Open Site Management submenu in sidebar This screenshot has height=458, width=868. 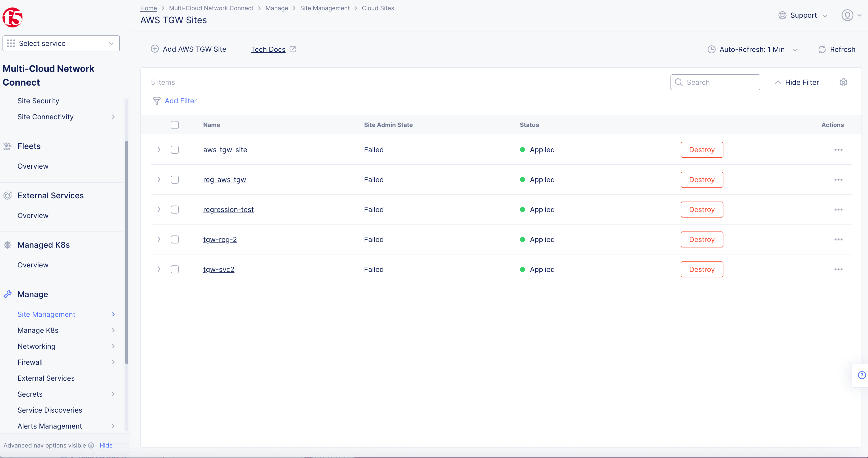[66, 314]
